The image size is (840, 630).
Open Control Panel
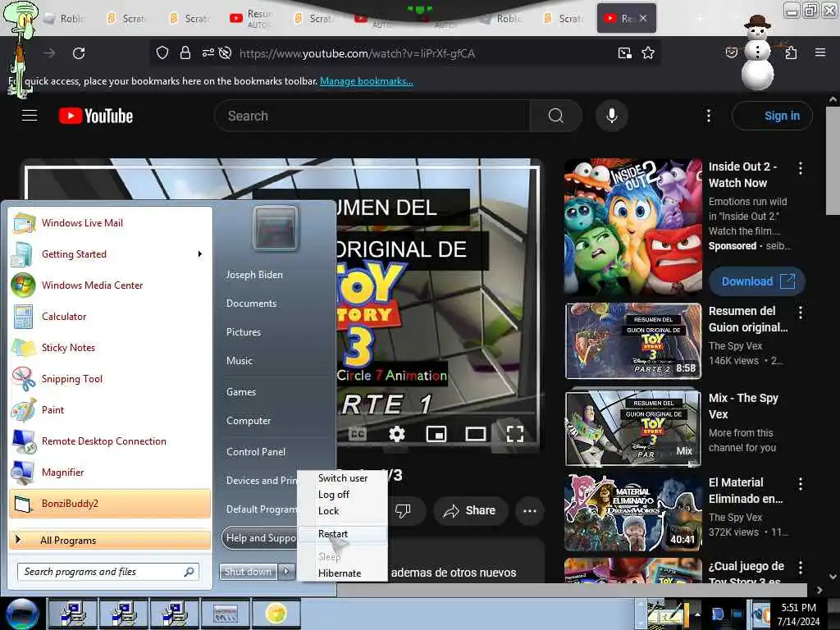(x=256, y=452)
